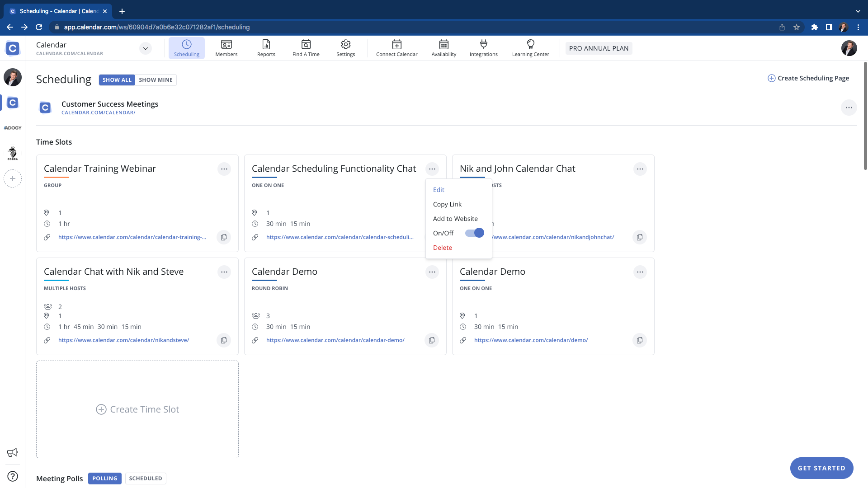
Task: Turn off the time slot On/Off switch
Action: point(475,233)
